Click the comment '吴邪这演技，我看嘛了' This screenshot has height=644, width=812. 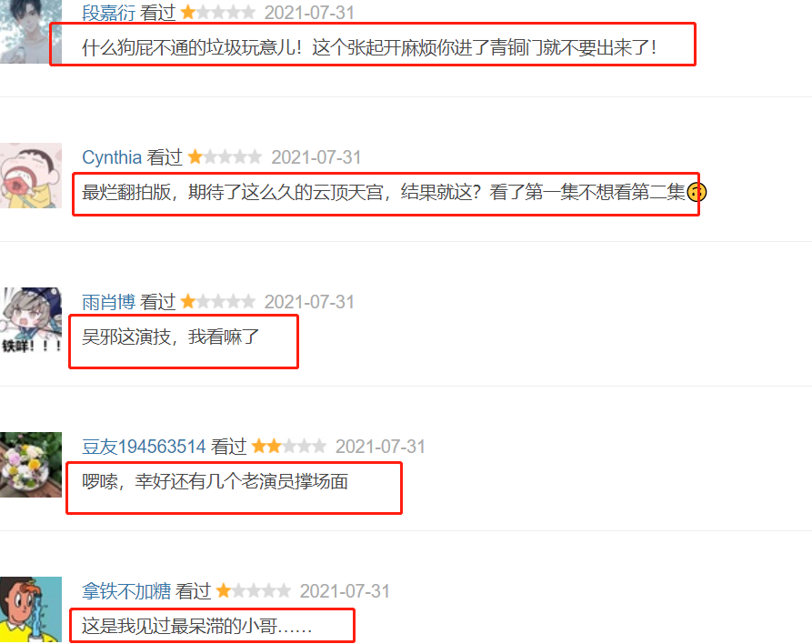click(170, 337)
